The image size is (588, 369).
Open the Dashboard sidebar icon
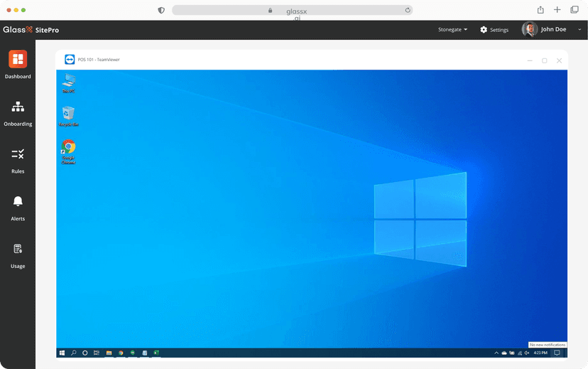pyautogui.click(x=18, y=59)
